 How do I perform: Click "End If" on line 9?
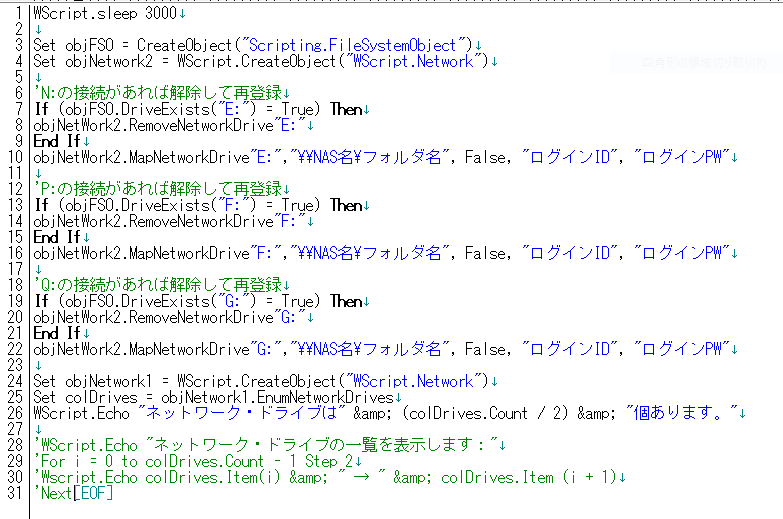[x=57, y=141]
